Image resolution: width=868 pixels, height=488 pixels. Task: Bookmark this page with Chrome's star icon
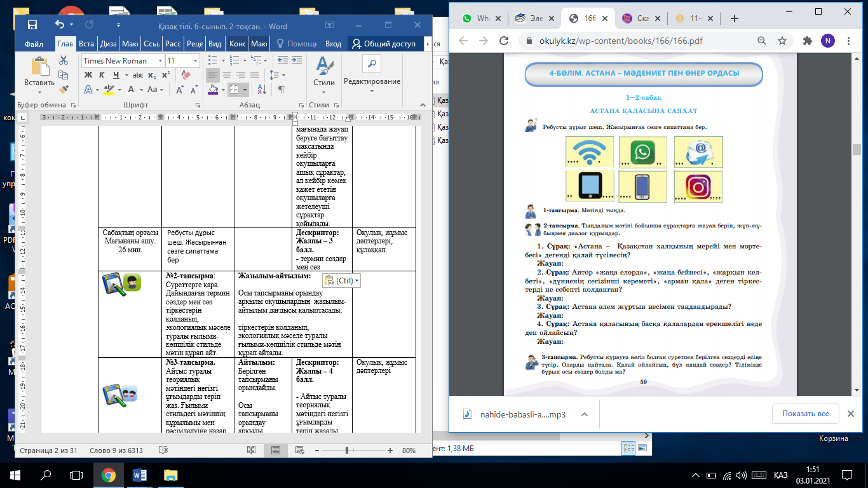782,41
